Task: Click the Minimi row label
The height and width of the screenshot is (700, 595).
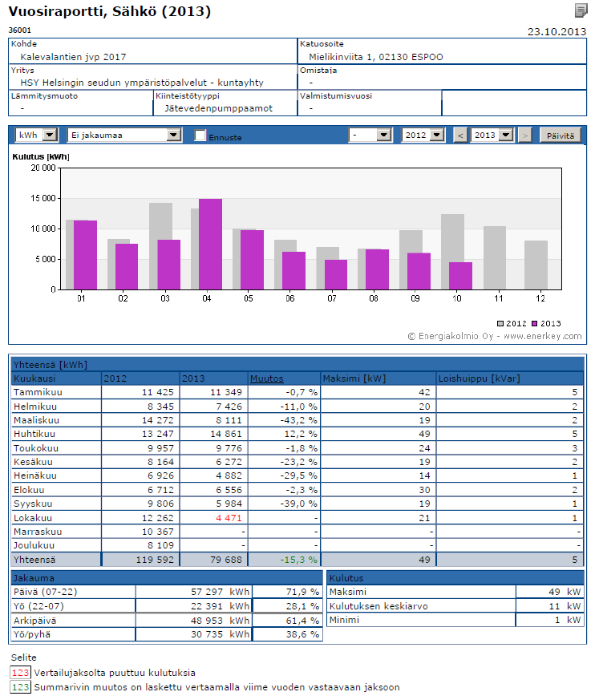Action: (344, 620)
